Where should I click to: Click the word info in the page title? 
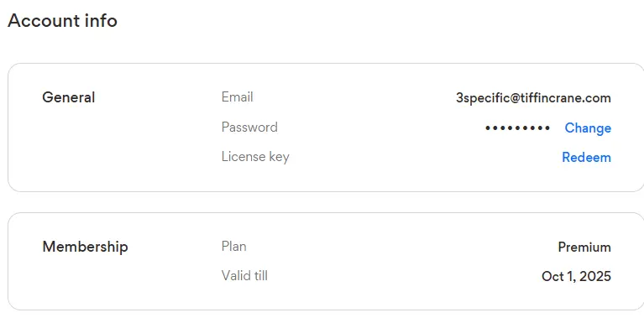(101, 20)
